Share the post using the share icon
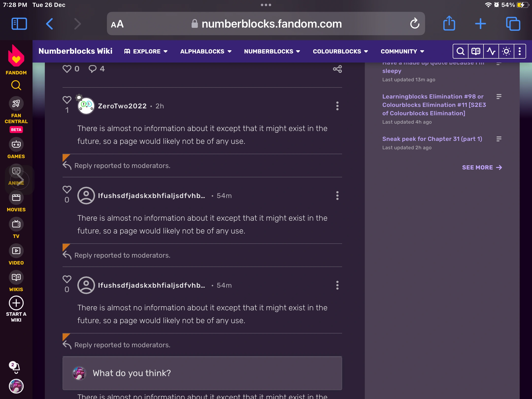The width and height of the screenshot is (532, 399). point(337,69)
